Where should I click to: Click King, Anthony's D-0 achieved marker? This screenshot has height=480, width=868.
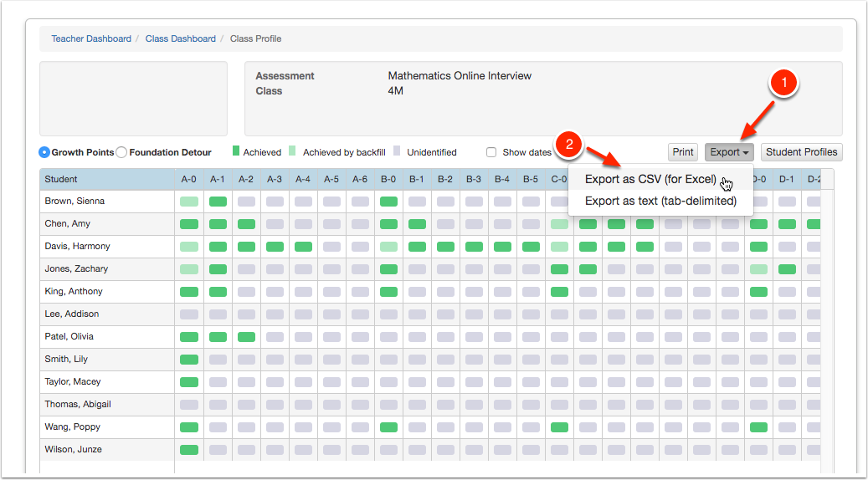click(759, 292)
